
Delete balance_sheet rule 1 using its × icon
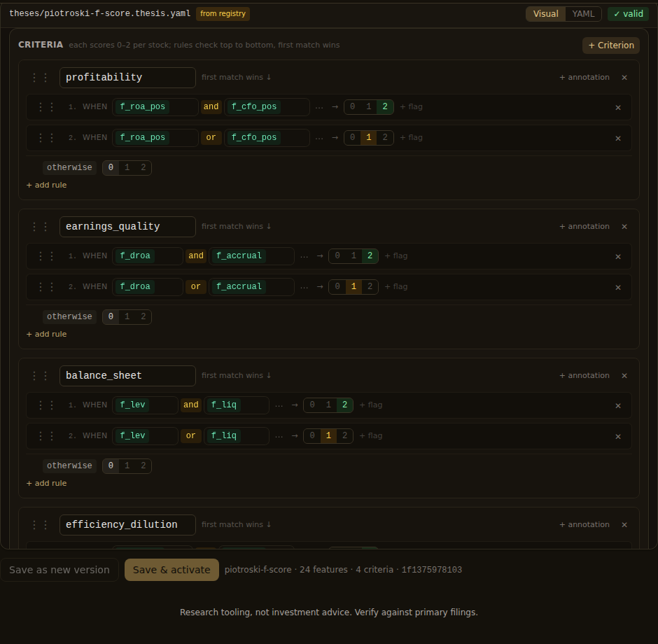[x=618, y=406]
